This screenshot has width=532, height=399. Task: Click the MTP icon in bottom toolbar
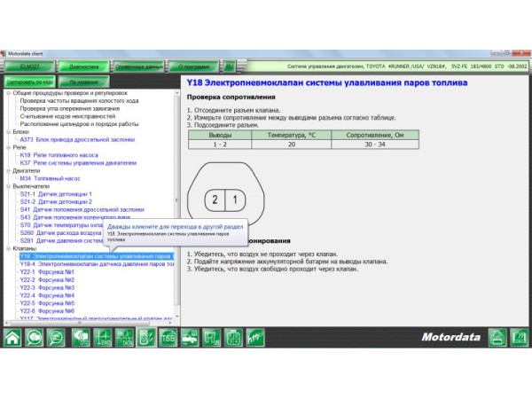tap(256, 338)
